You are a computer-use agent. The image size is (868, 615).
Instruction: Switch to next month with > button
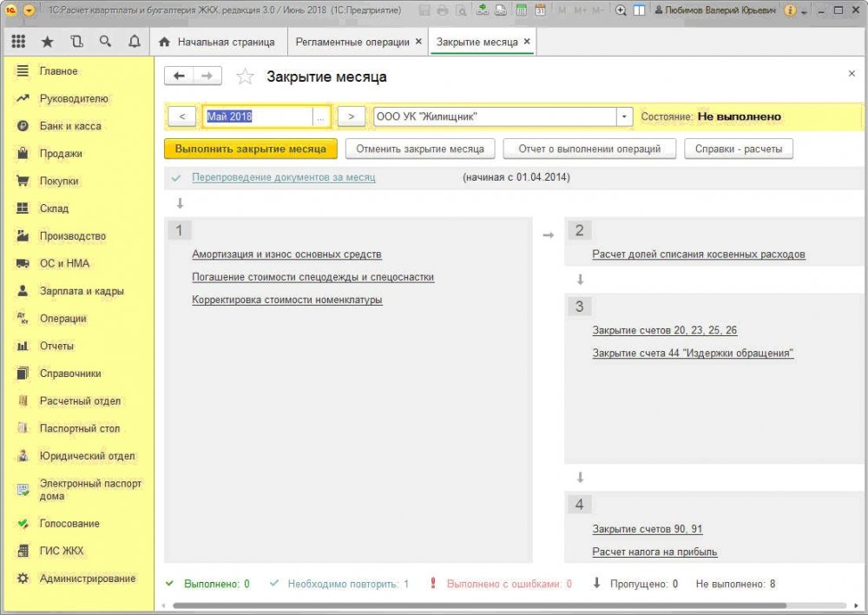pos(351,116)
